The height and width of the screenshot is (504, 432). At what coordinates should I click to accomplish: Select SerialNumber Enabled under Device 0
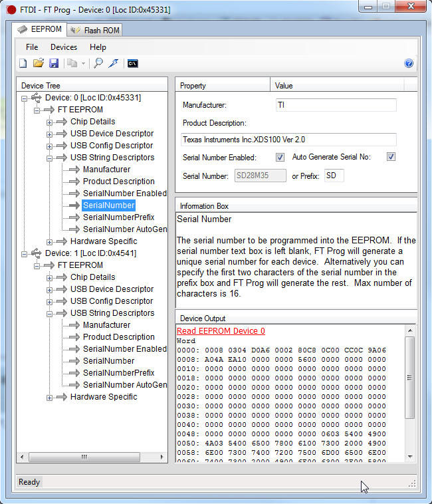pyautogui.click(x=125, y=193)
